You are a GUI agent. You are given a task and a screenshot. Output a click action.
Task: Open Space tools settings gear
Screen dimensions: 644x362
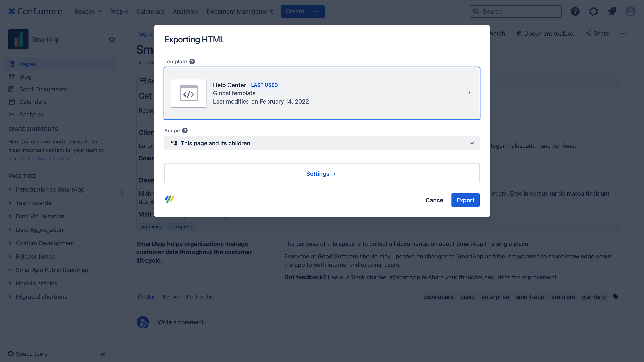[11, 354]
